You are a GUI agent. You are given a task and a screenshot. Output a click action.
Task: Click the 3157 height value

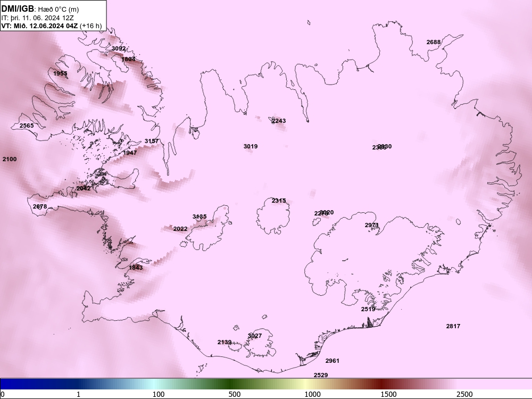click(x=152, y=141)
